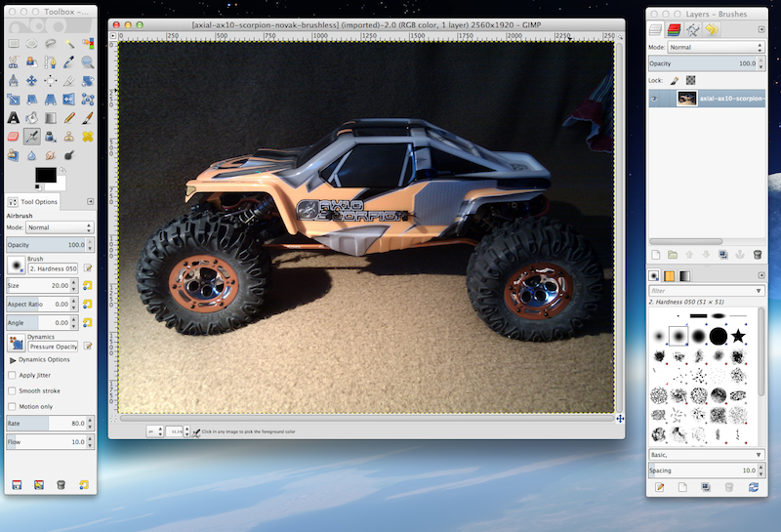This screenshot has width=781, height=532.
Task: Open the Channels tab in the Layers dock
Action: 675,29
